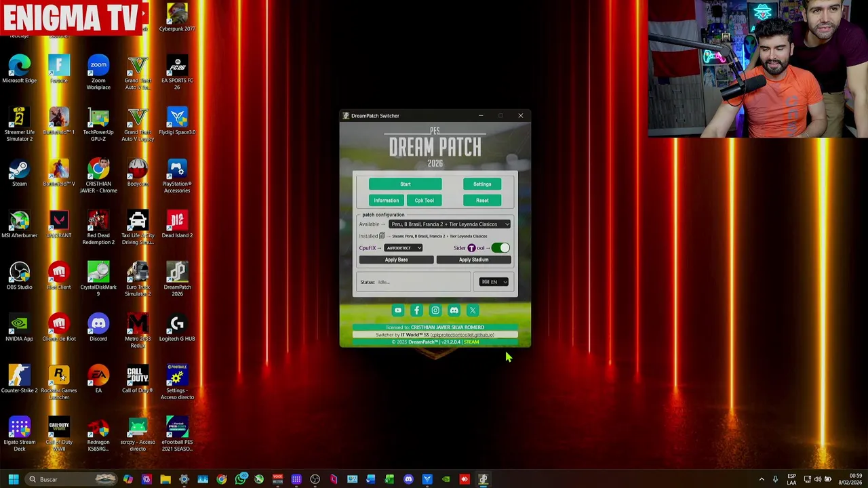Expand the Available patch dropdown
This screenshot has height=488, width=868.
point(450,224)
